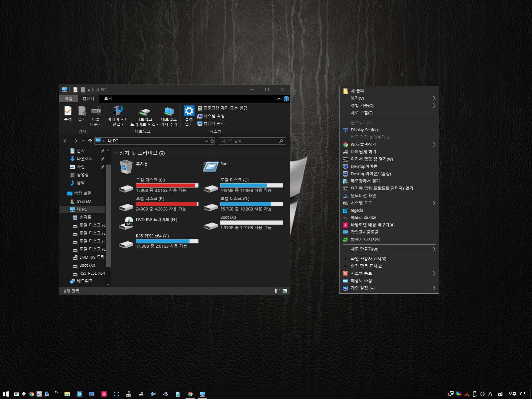This screenshot has height=399, width=532.
Task: Click the 열기 (Open) ribbon icon
Action: 82,114
